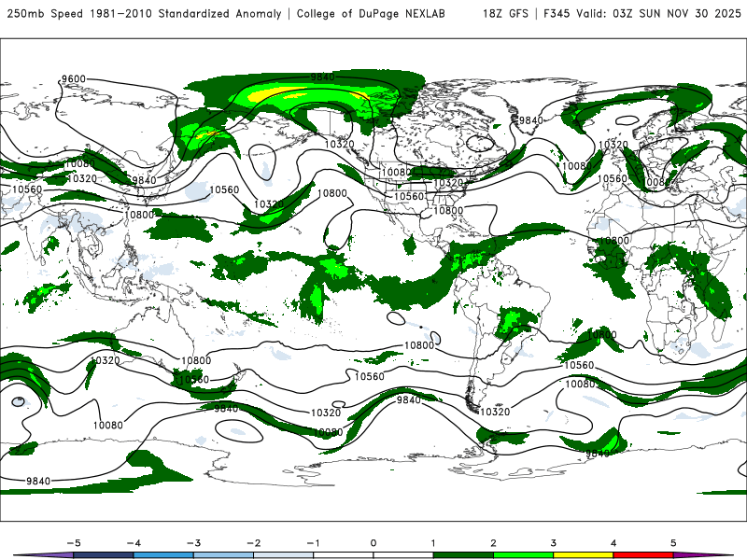
Task: Click the "03Z SUN NOV 30 2025" valid time
Action: (676, 13)
